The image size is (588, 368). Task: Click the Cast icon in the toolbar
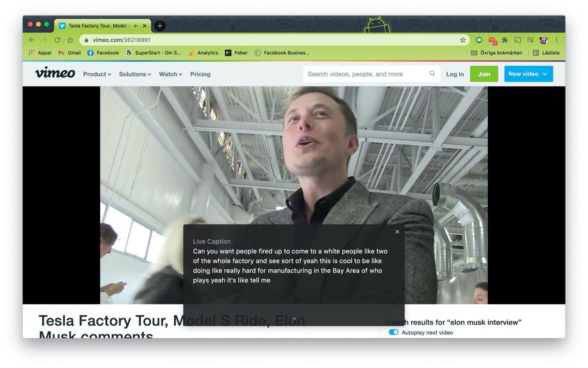[x=518, y=40]
